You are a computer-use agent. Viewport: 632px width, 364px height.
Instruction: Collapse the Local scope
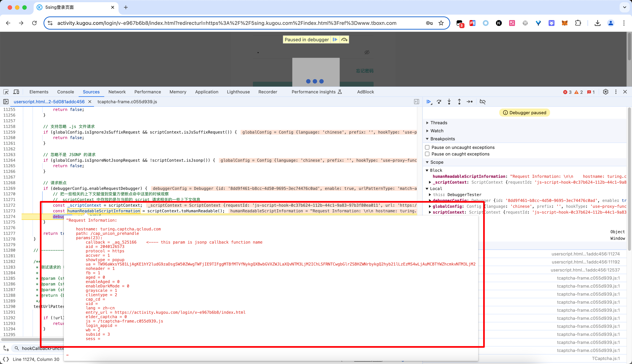[427, 189]
